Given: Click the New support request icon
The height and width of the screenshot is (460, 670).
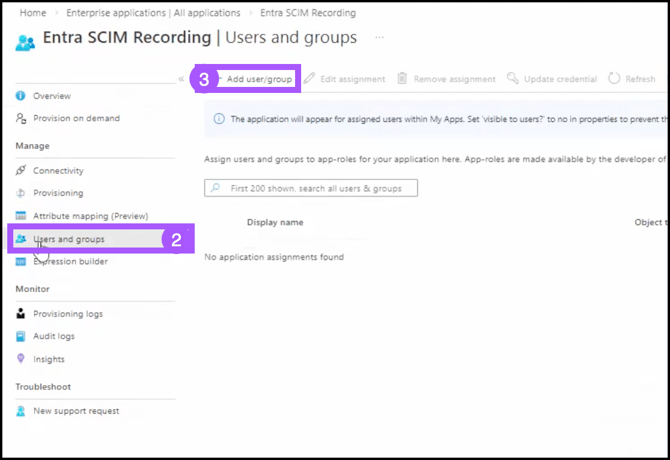Looking at the screenshot, I should (21, 411).
